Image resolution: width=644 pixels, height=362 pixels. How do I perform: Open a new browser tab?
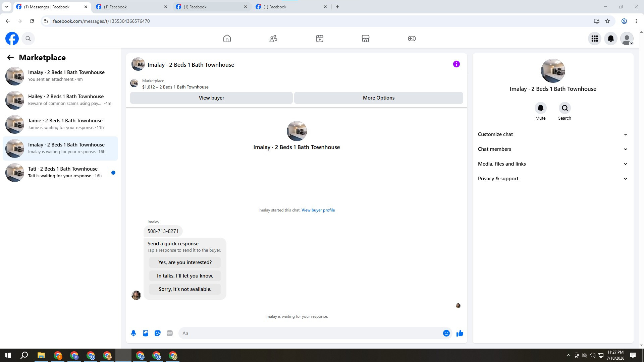point(337,7)
